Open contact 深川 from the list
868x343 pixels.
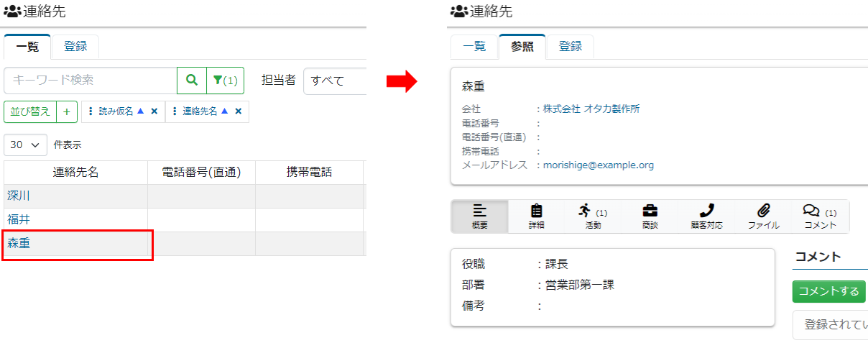pyautogui.click(x=19, y=196)
